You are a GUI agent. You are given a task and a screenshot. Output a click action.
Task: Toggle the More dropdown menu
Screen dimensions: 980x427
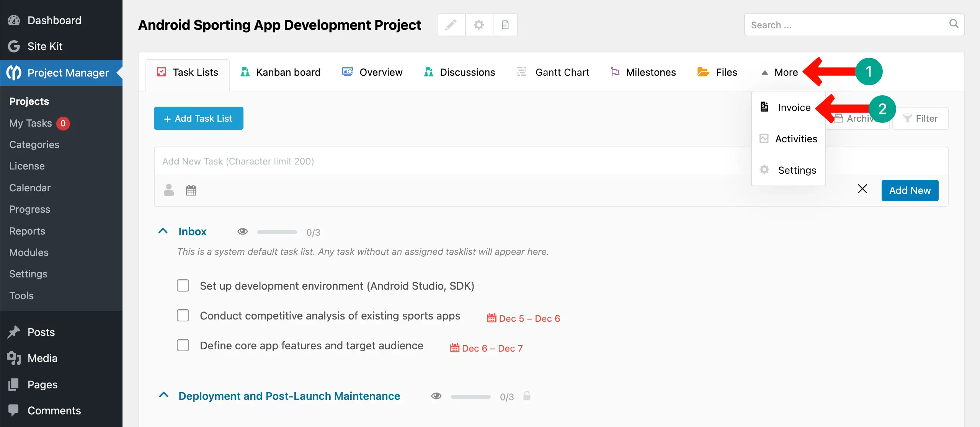[780, 72]
